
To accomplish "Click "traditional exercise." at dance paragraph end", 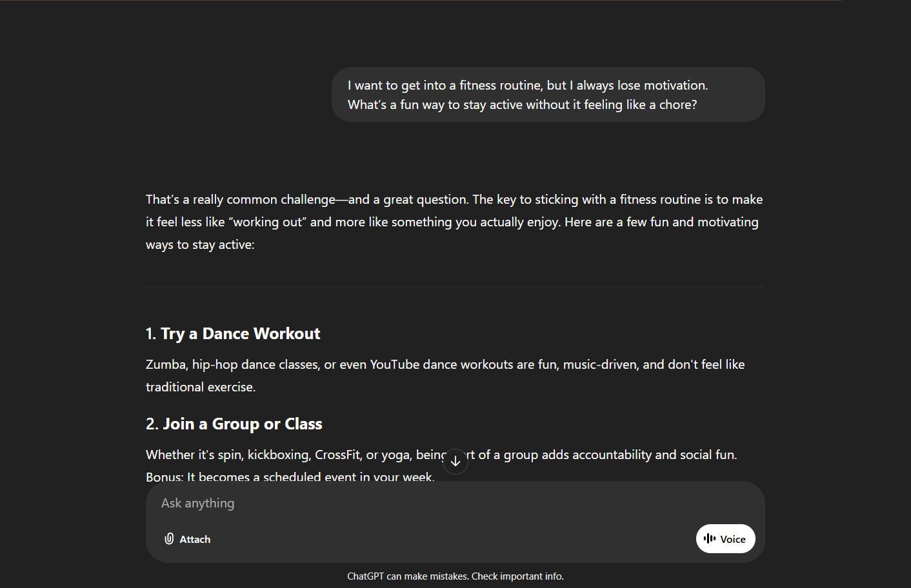I will point(201,387).
